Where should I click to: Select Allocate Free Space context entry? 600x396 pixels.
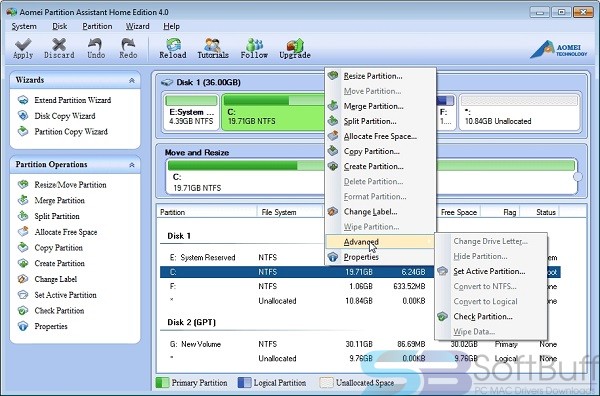[x=380, y=136]
